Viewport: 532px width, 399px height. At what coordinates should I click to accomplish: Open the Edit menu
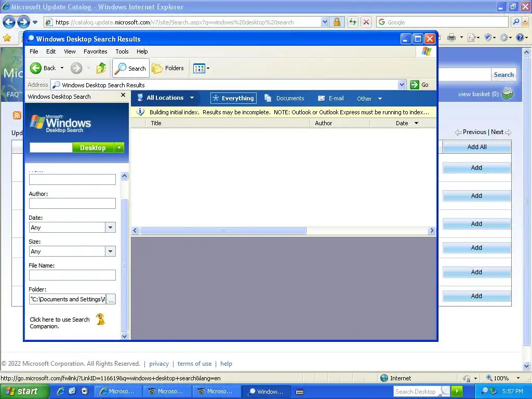(x=51, y=51)
